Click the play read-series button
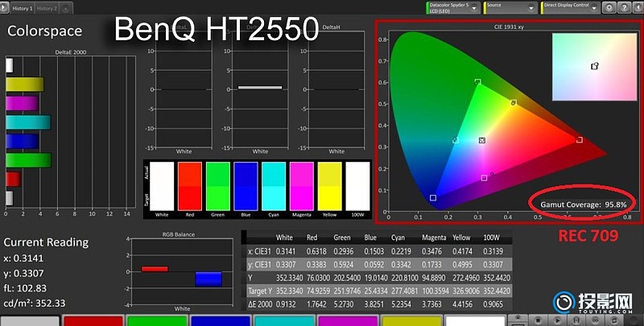644x326 pixels. pyautogui.click(x=557, y=320)
